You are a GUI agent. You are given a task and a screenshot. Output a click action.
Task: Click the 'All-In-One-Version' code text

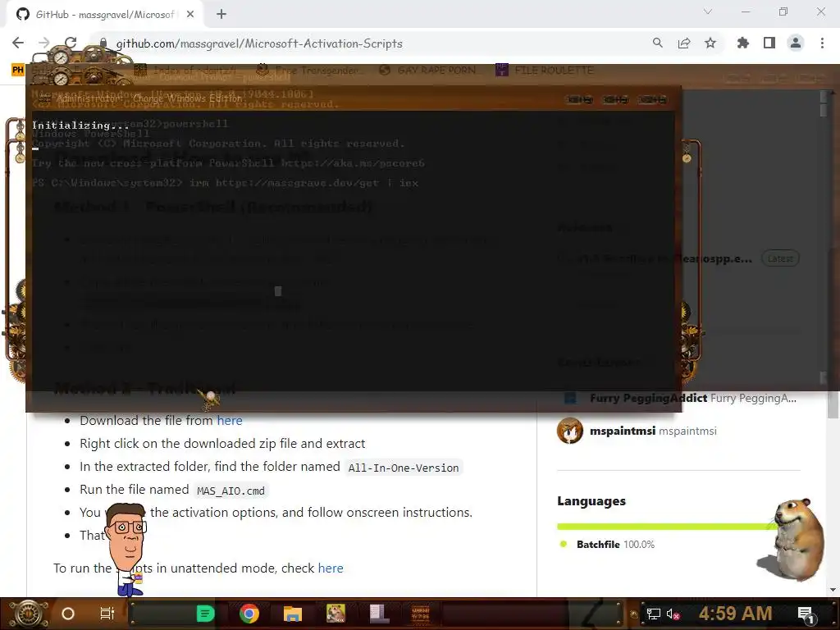pyautogui.click(x=404, y=468)
